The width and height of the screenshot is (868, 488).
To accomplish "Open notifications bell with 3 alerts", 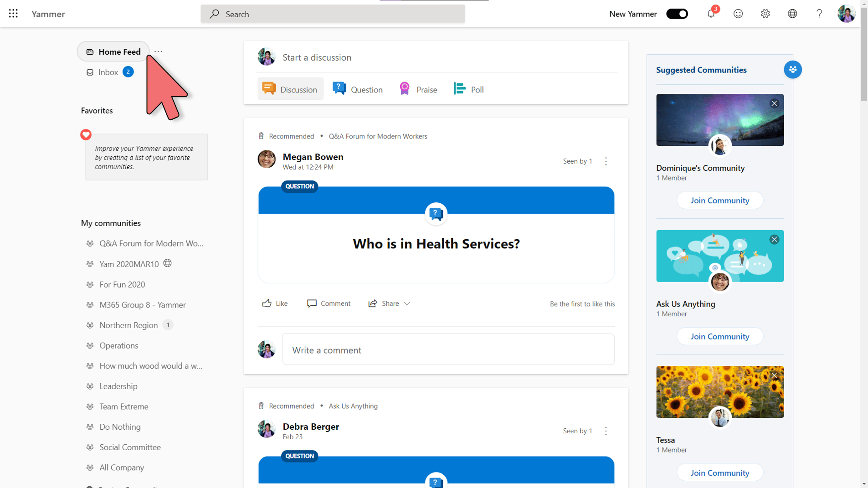I will [711, 14].
